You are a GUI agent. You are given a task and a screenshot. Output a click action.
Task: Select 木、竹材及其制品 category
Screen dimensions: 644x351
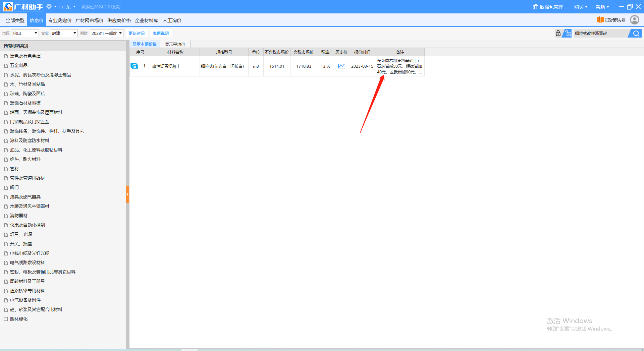(27, 84)
